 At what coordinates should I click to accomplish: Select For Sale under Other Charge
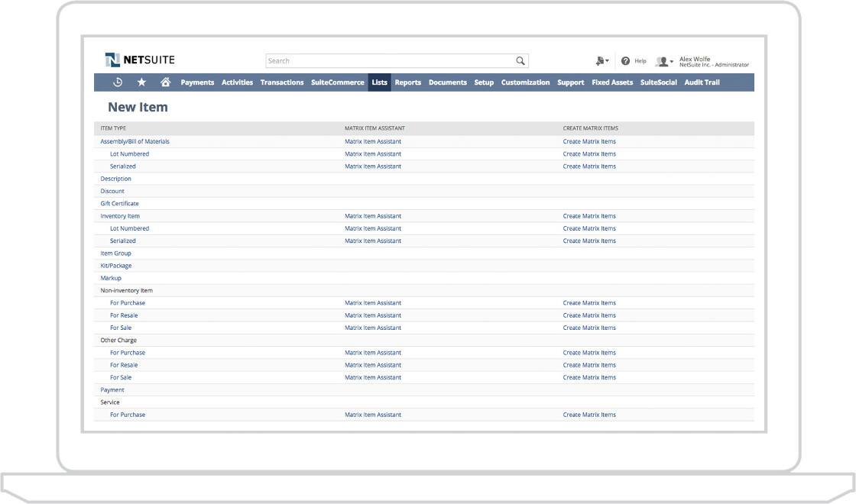click(121, 377)
